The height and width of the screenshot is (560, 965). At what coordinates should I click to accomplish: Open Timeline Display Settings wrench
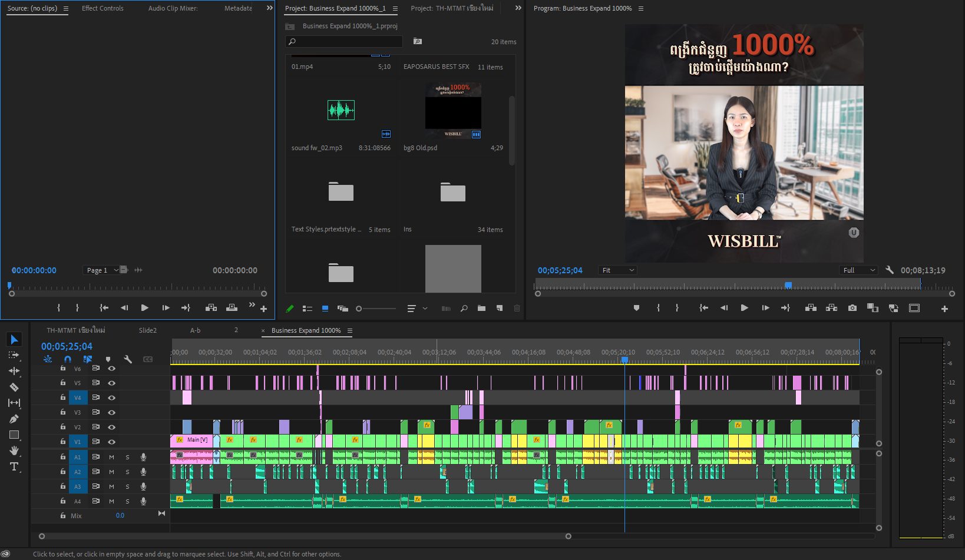[x=128, y=359]
